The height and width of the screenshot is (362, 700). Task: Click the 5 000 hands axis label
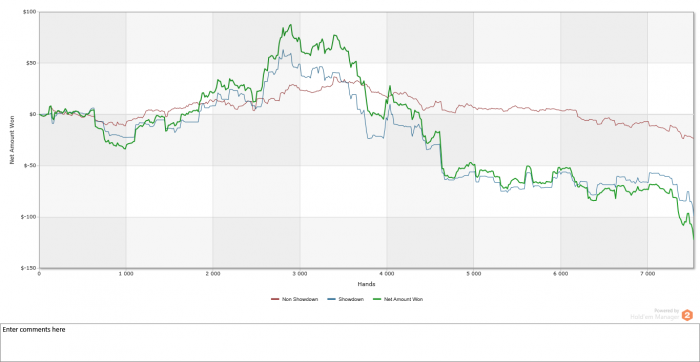pos(474,273)
